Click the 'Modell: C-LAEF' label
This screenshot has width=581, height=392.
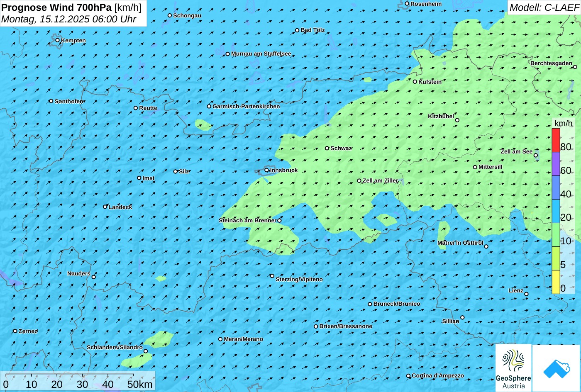544,7
